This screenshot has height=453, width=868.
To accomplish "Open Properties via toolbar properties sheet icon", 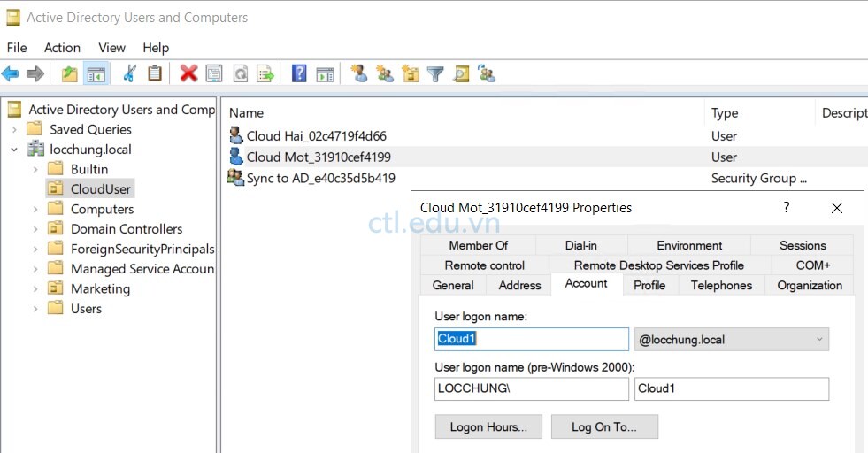I will (214, 73).
